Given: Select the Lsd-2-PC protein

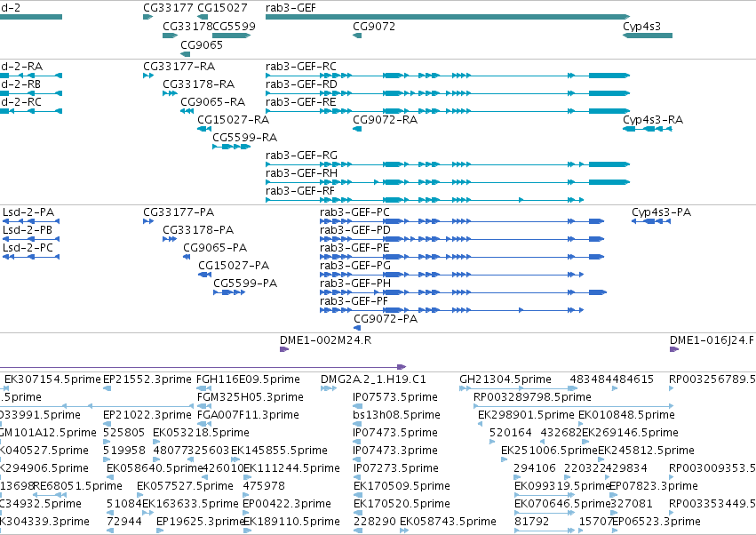Looking at the screenshot, I should coord(31,257).
